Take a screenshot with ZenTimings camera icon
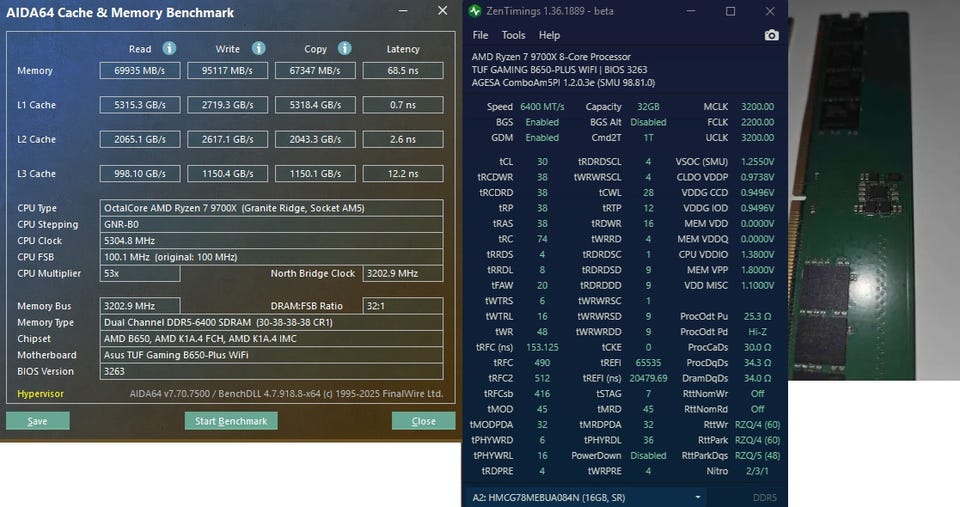The image size is (960, 507). coord(771,36)
